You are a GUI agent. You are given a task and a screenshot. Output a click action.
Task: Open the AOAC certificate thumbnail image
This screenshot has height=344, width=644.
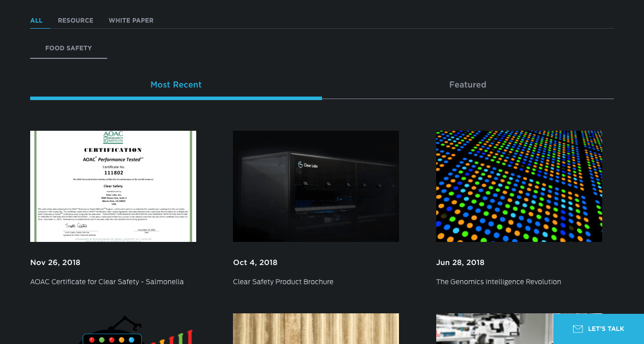coord(113,186)
